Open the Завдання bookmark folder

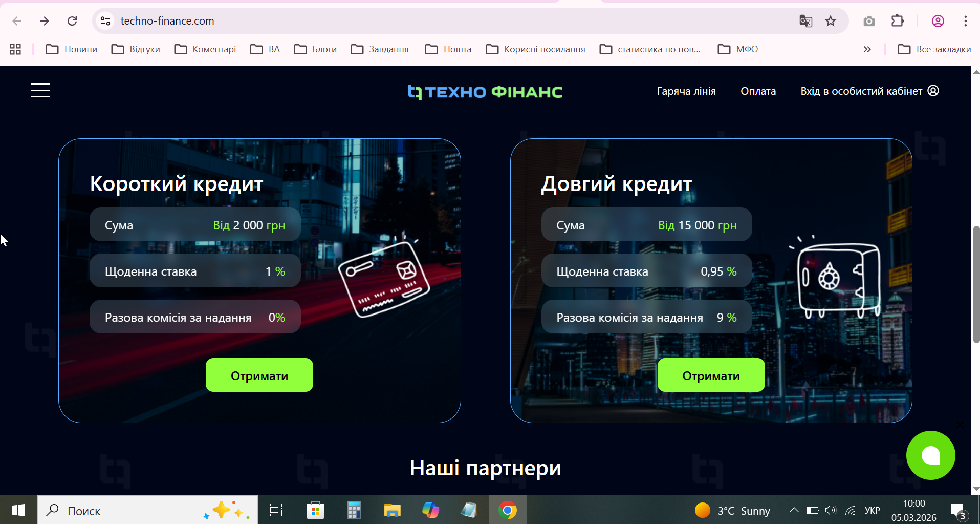click(380, 49)
